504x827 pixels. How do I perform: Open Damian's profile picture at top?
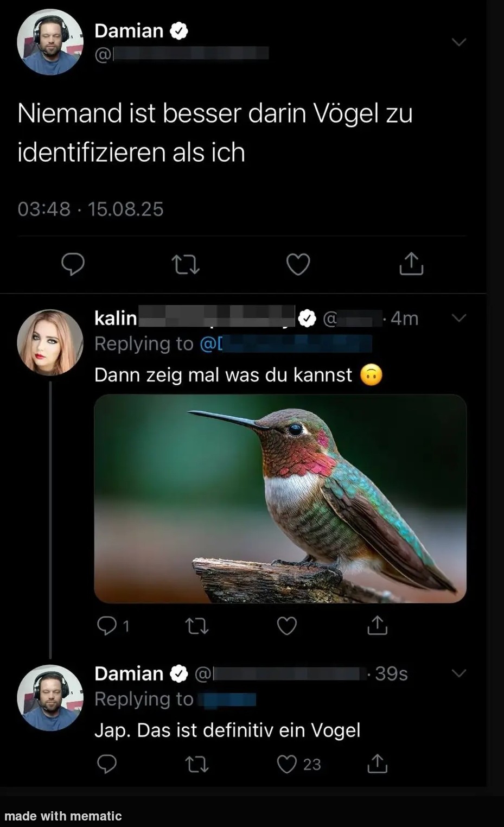pos(50,42)
